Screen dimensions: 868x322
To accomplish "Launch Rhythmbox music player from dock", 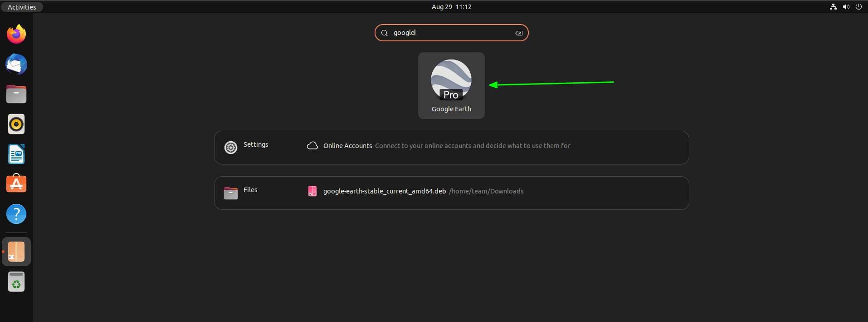I will [x=16, y=124].
